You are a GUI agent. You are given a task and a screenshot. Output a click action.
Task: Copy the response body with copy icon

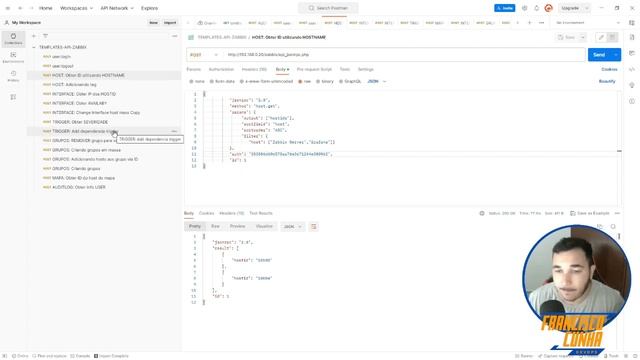(600, 226)
